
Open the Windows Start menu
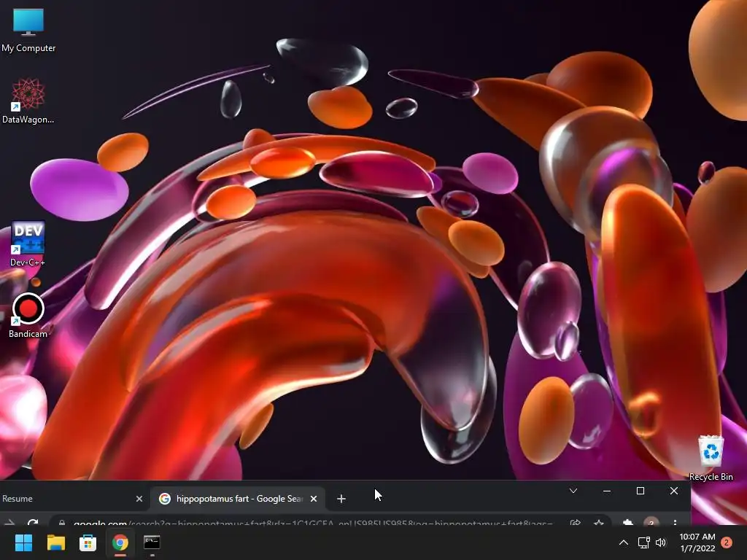pos(23,542)
